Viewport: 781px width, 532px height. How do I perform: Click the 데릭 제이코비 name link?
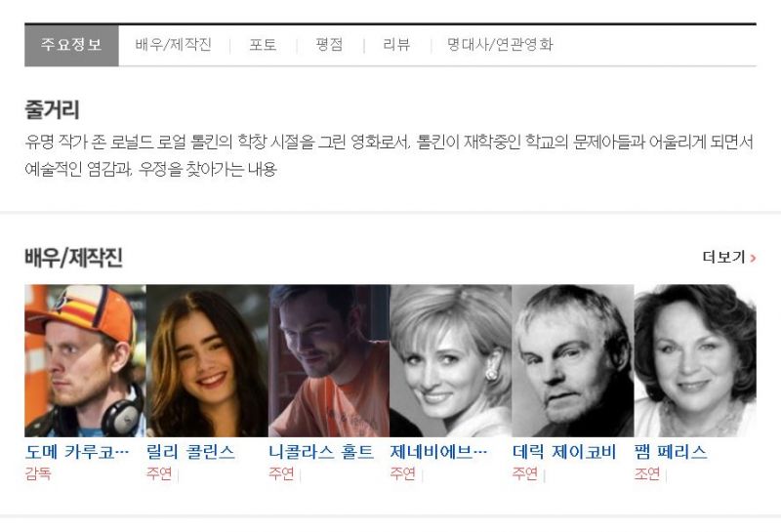coord(565,452)
